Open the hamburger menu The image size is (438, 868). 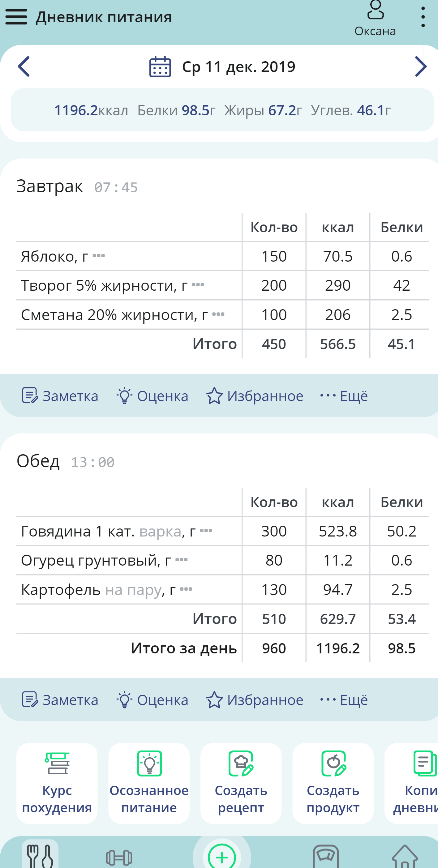click(16, 17)
